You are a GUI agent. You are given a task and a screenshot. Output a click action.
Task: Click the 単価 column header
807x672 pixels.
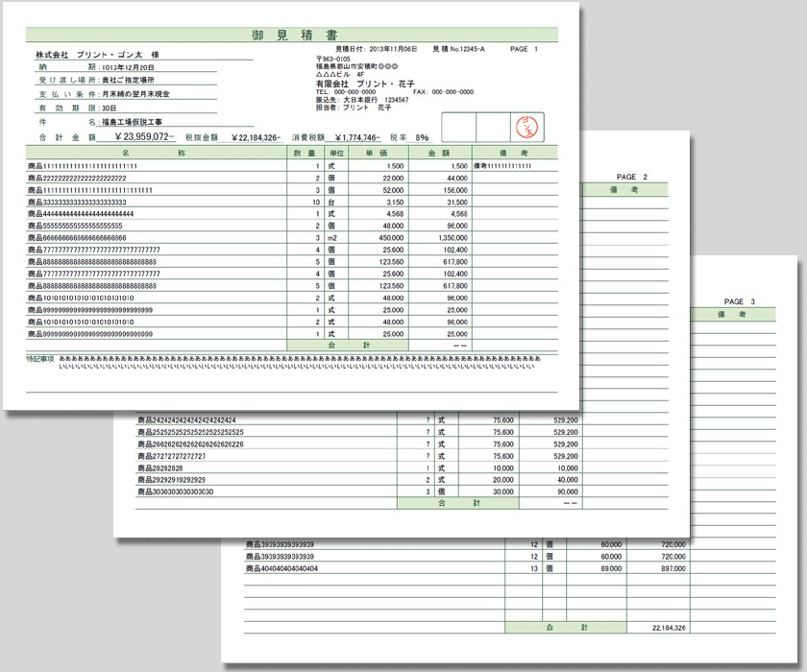tap(378, 153)
